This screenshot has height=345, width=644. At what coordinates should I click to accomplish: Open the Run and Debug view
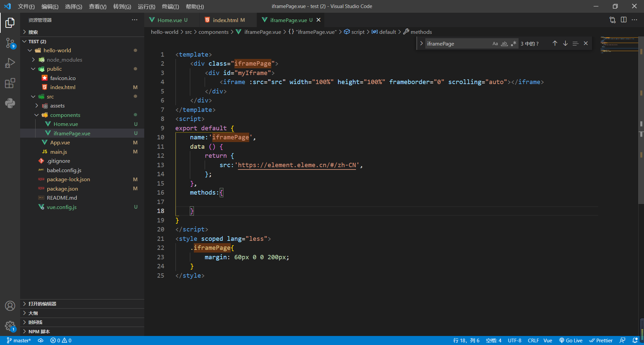[10, 63]
